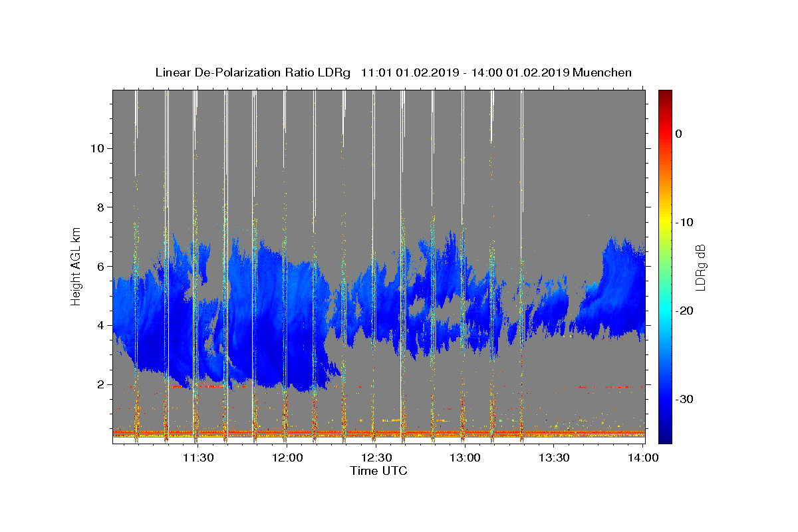
Task: Click the '13:00' time axis label
Action: click(x=465, y=458)
